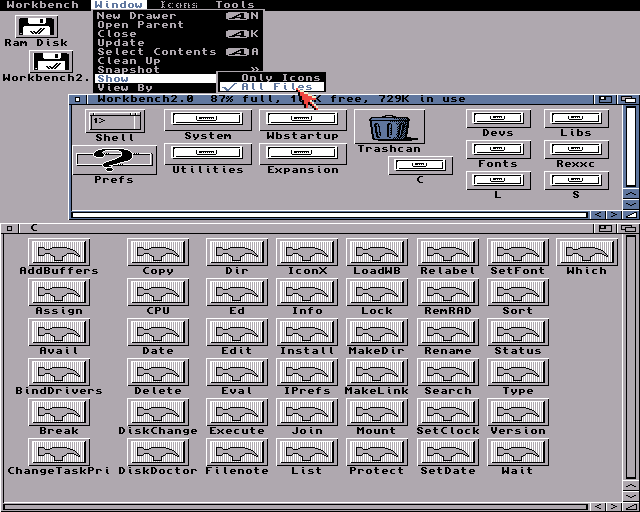Open the Prefs question-mark drawer

point(114,160)
